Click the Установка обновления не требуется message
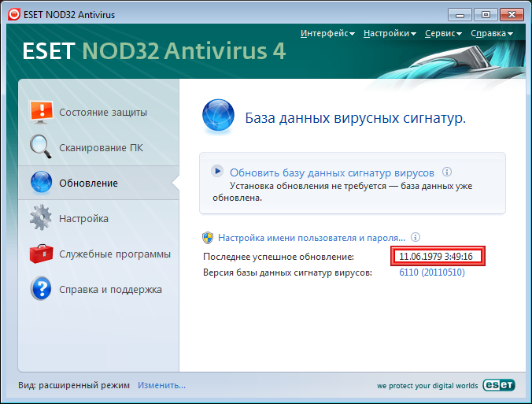This screenshot has height=404, width=532. tap(342, 192)
